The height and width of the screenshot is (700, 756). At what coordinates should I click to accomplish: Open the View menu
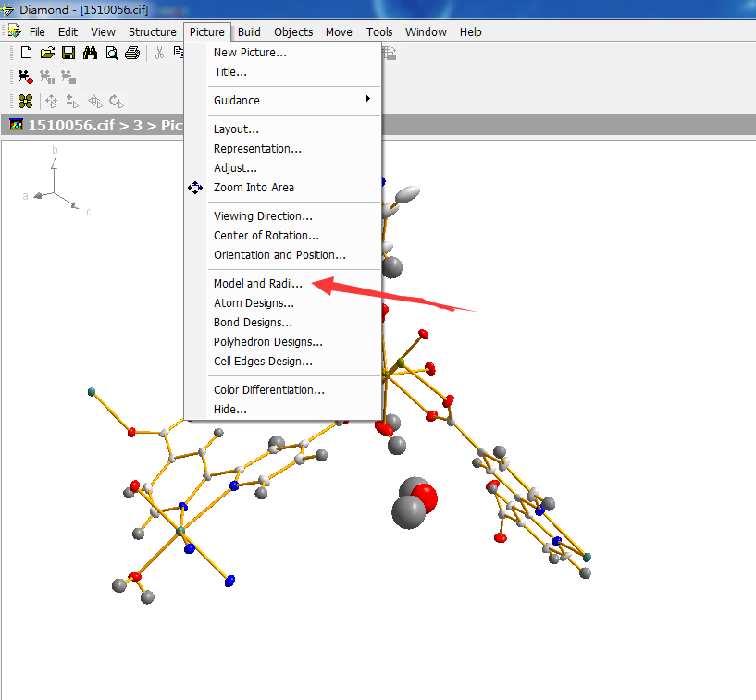pos(104,31)
